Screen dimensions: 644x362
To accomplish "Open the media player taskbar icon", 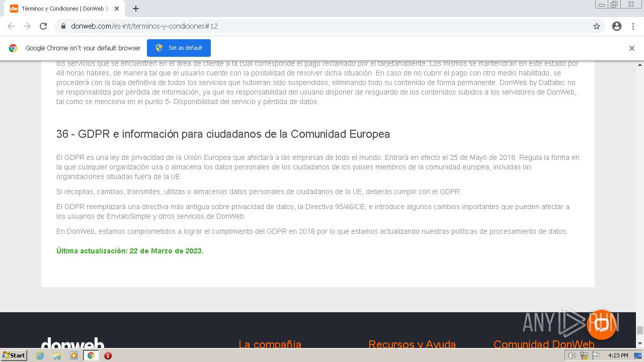I will point(74,355).
